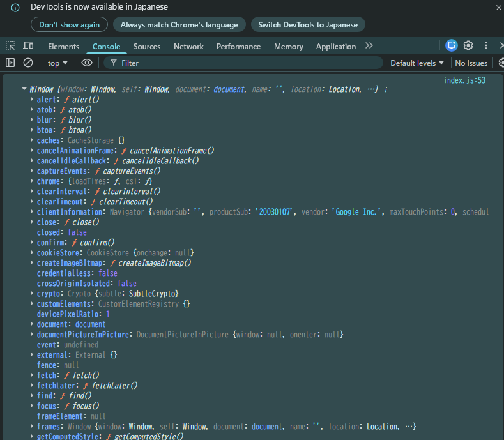
Task: Expand the customElements entry
Action: [x=31, y=304]
